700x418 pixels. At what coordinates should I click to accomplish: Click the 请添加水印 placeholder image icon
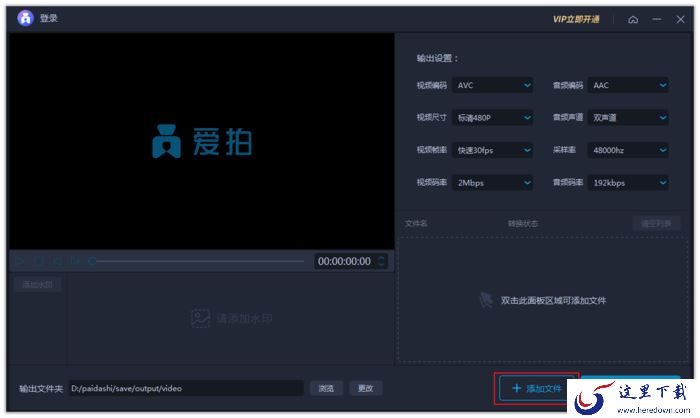tap(200, 318)
